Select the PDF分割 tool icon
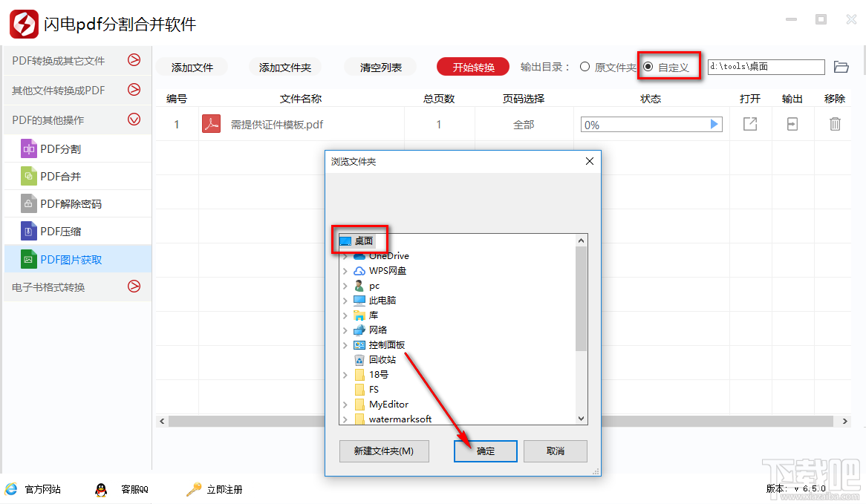This screenshot has height=504, width=866. pos(30,148)
